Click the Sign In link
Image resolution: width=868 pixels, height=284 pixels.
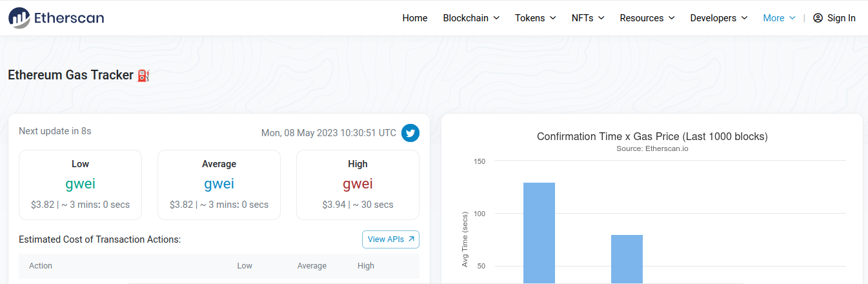[x=834, y=18]
